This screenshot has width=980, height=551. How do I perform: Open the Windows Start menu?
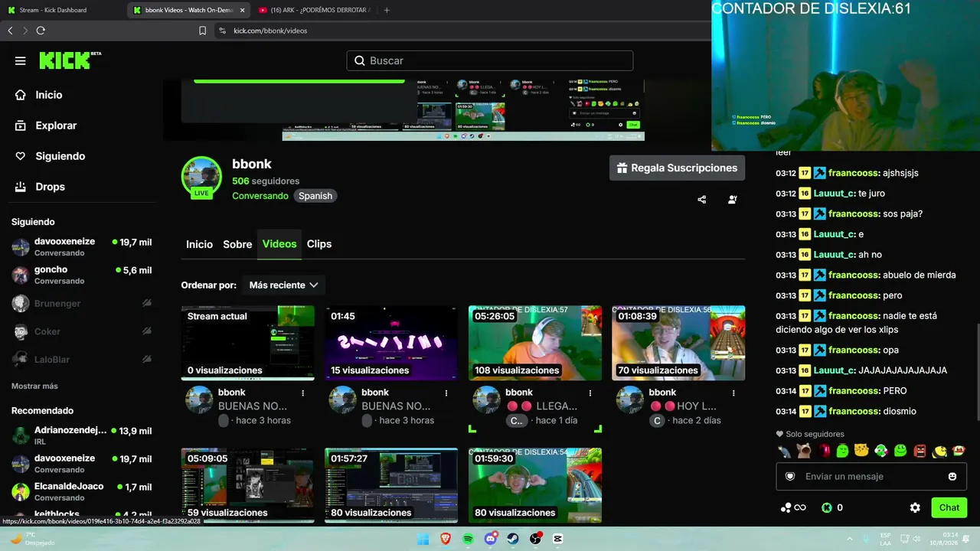coord(423,539)
